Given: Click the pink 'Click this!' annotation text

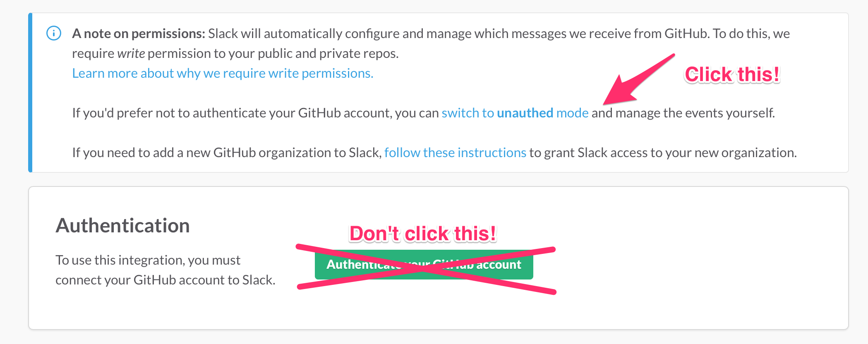Looking at the screenshot, I should pos(732,75).
